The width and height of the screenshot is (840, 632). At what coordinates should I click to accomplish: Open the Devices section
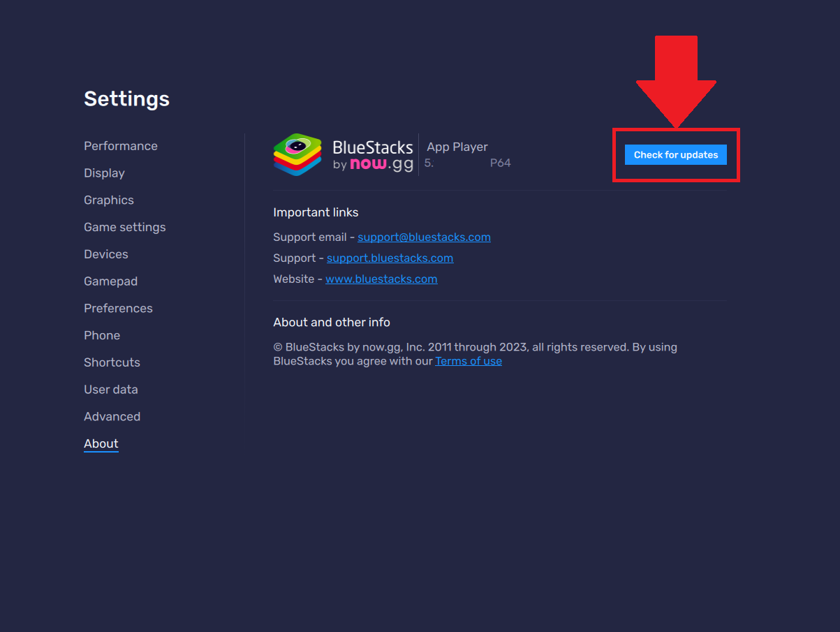[x=106, y=254]
